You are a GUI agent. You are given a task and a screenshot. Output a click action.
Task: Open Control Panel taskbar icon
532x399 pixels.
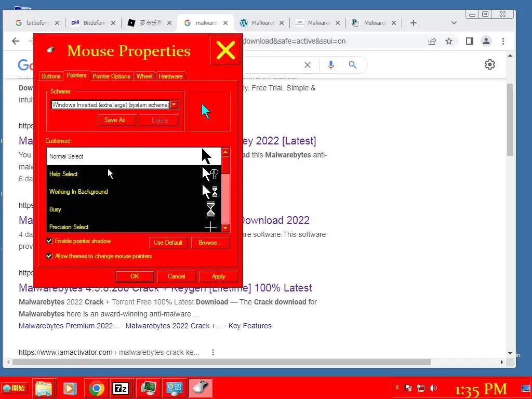[x=175, y=388]
